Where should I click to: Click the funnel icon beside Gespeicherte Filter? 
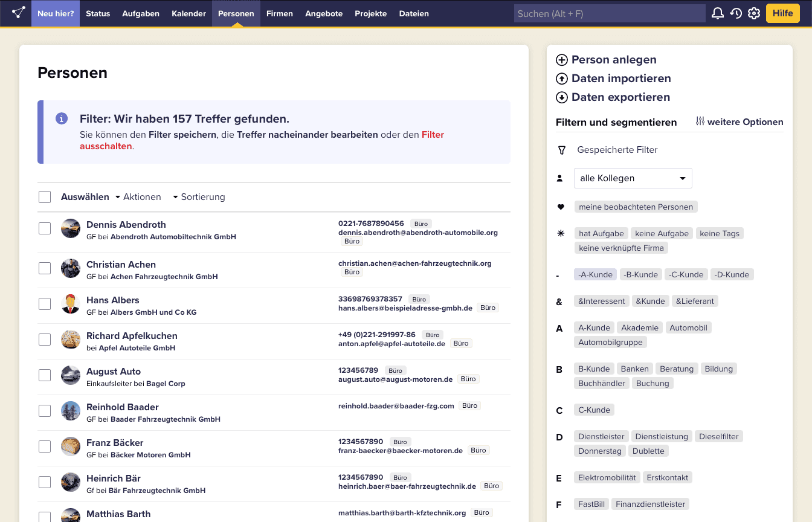tap(561, 149)
